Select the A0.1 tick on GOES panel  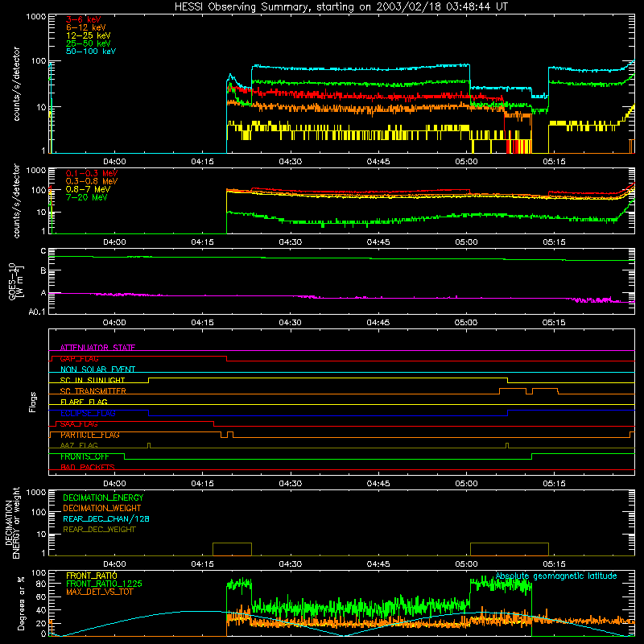point(37,312)
